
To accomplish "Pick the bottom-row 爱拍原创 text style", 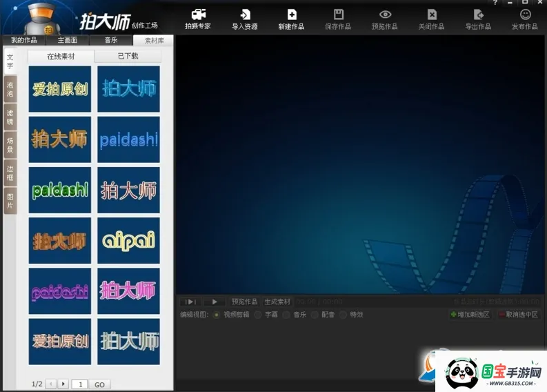I will [60, 342].
